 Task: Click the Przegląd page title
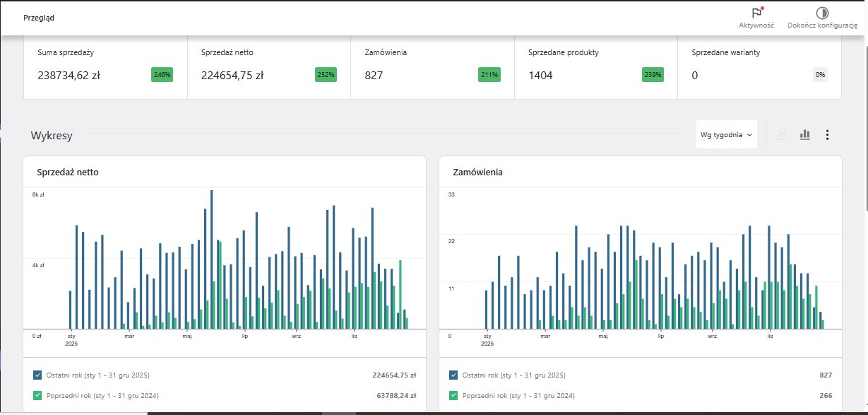coord(39,18)
